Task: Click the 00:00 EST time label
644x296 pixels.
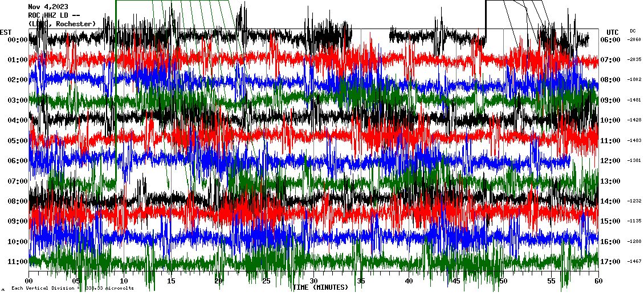Action: (x=18, y=40)
